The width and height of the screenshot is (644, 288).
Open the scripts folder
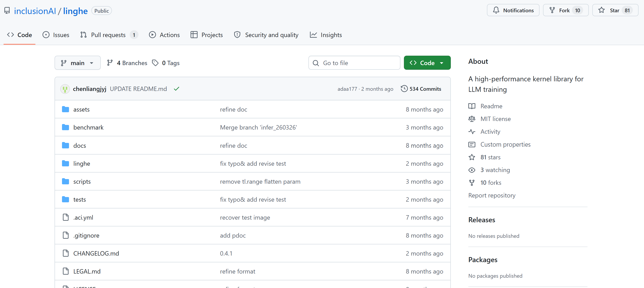coord(82,181)
